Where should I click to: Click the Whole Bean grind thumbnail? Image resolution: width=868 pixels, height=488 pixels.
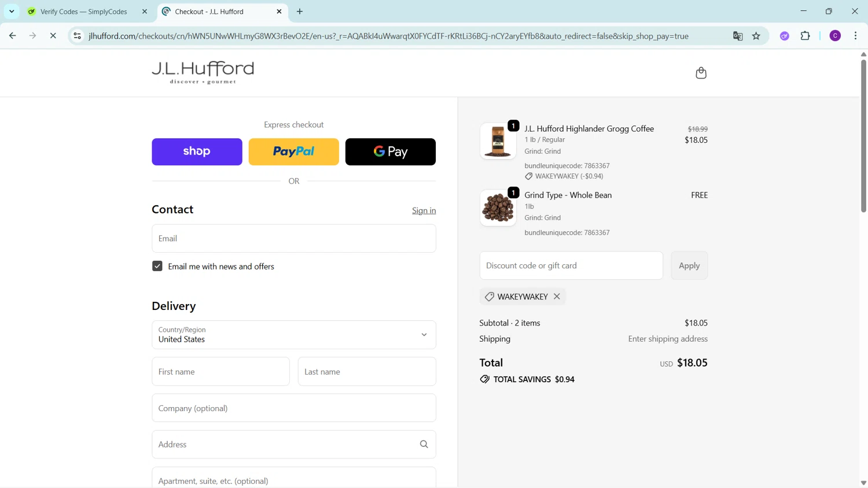click(x=498, y=208)
